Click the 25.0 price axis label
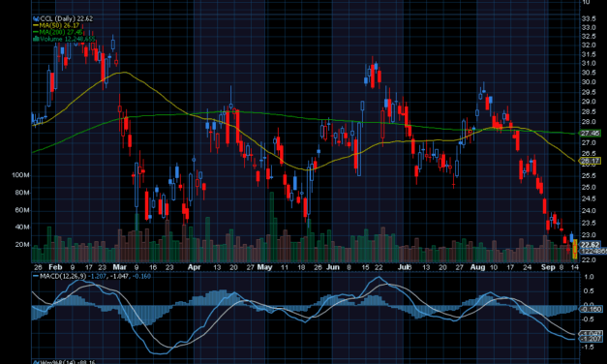Screen dimensions: 607x364 589,188
